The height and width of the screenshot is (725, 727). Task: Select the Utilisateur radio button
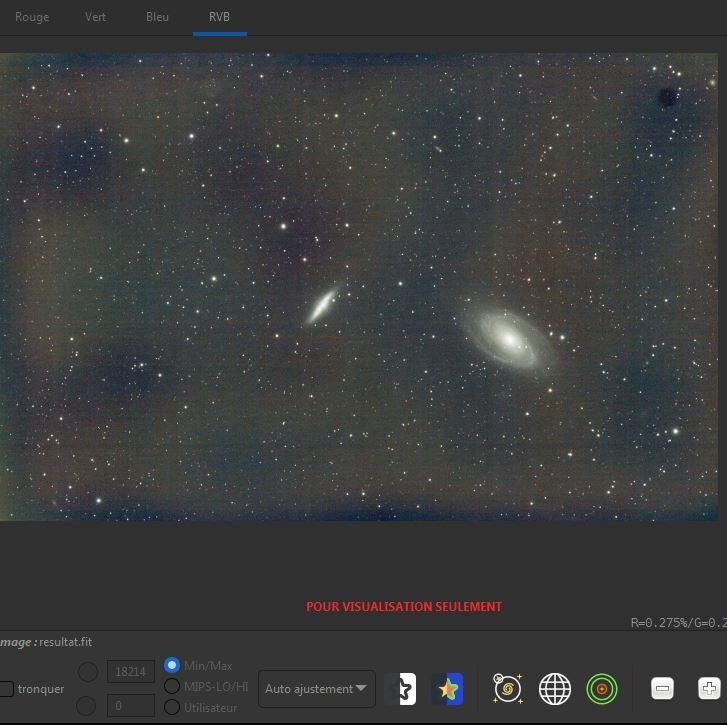(x=172, y=707)
